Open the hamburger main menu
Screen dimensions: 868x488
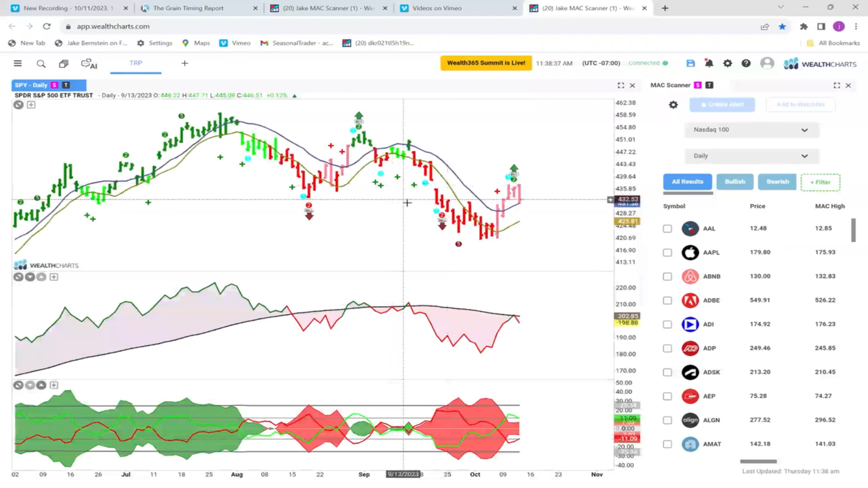point(18,64)
